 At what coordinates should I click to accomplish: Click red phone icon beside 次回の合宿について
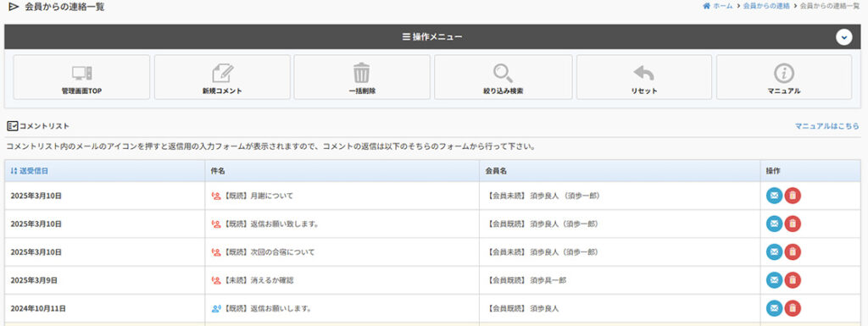point(216,252)
